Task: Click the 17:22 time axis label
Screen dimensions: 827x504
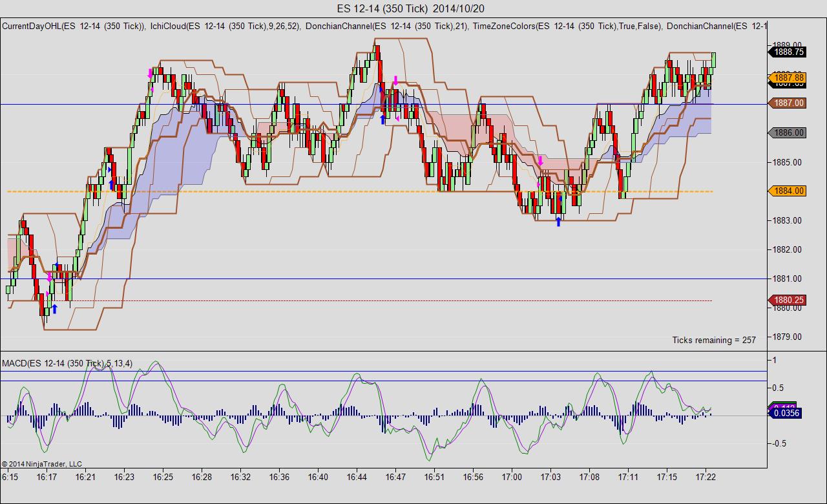Action: (706, 478)
